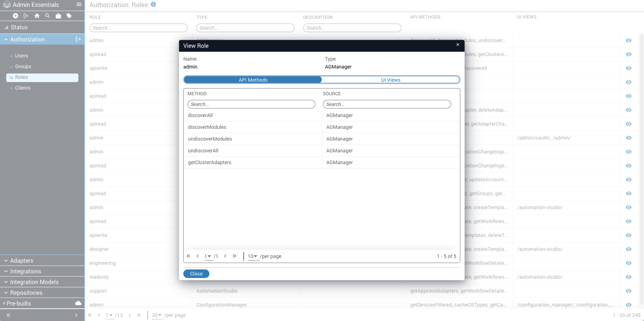
Task: Click the tag icon in sidebar toolbar
Action: tap(69, 16)
